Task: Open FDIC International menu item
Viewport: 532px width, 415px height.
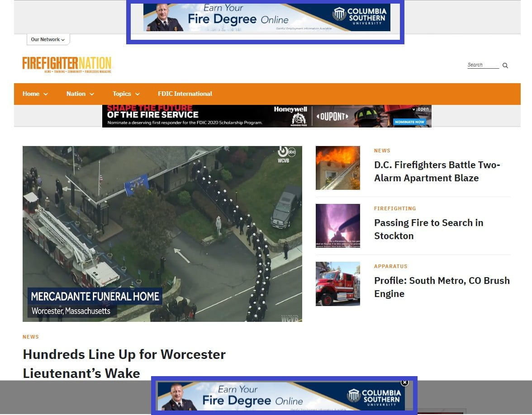Action: [185, 94]
